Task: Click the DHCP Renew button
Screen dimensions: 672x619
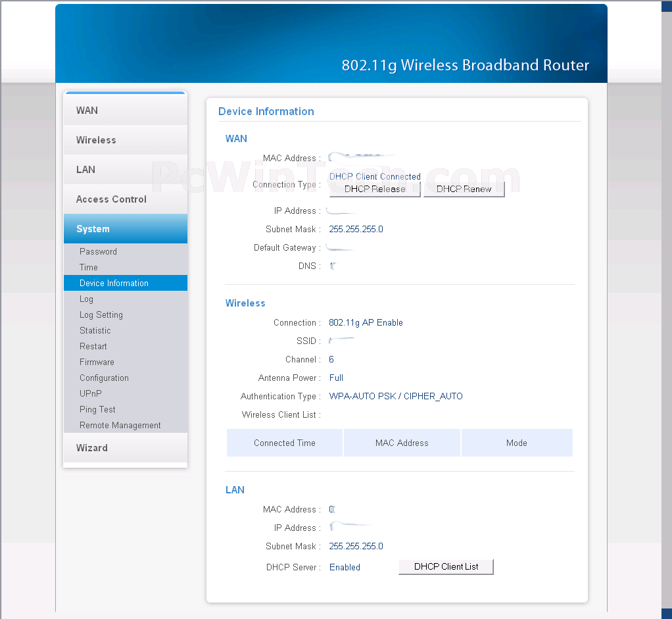Action: [x=464, y=189]
